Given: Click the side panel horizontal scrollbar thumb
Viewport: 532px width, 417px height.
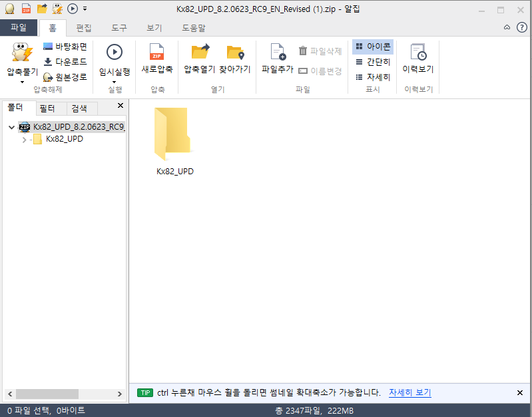Looking at the screenshot, I should (47, 394).
